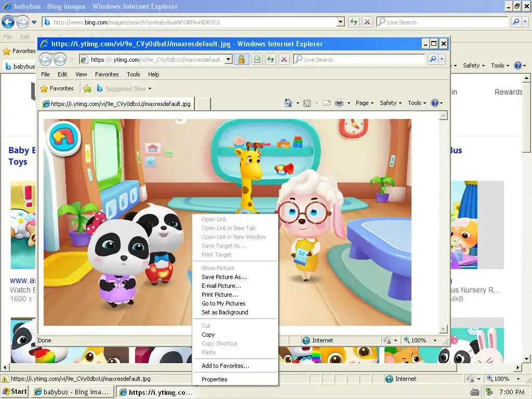532x399 pixels.
Task: Expand Tools dropdown in front window command bar
Action: pyautogui.click(x=417, y=103)
